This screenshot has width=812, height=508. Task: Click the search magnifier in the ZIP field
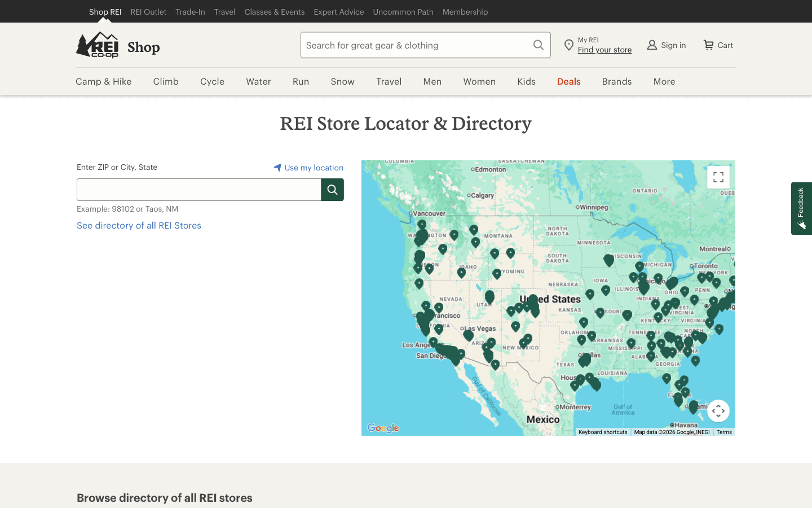pyautogui.click(x=332, y=190)
